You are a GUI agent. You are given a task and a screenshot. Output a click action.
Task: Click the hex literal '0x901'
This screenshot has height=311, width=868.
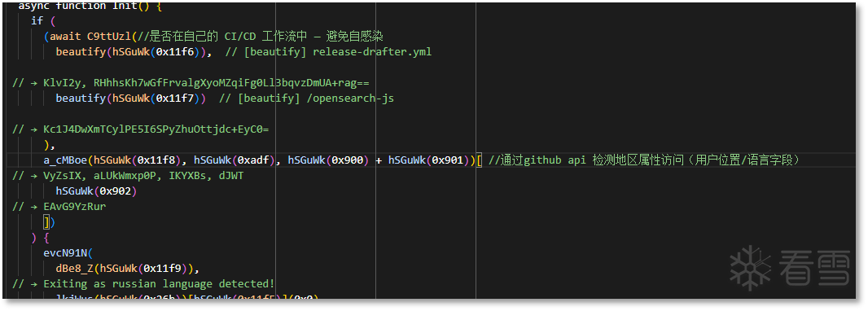point(447,160)
